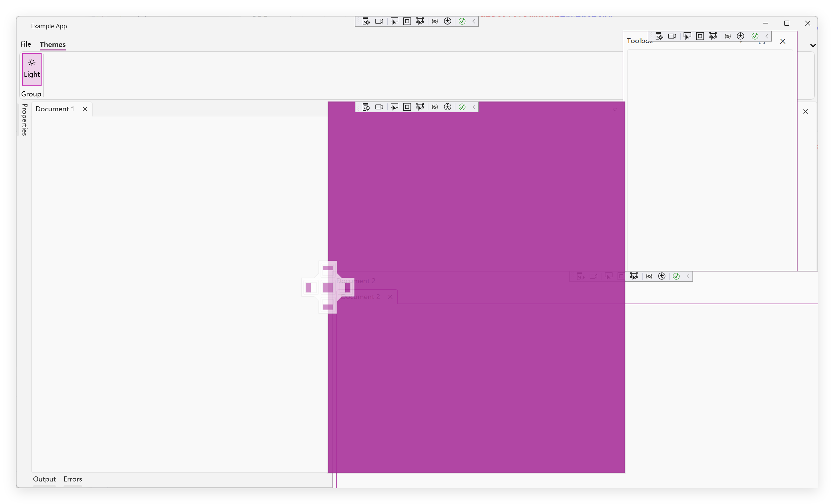Collapse the Toolbox window debug toolbar with its chevron

click(x=767, y=36)
